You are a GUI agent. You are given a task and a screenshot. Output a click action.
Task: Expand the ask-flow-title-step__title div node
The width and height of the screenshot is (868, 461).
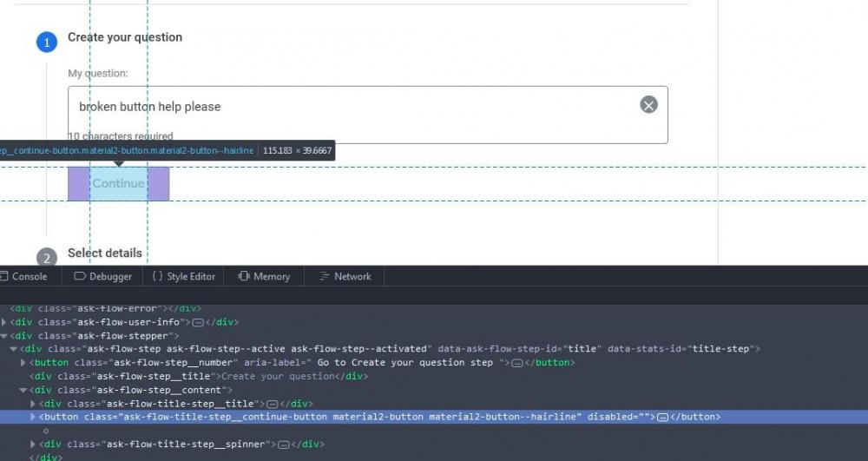point(34,404)
